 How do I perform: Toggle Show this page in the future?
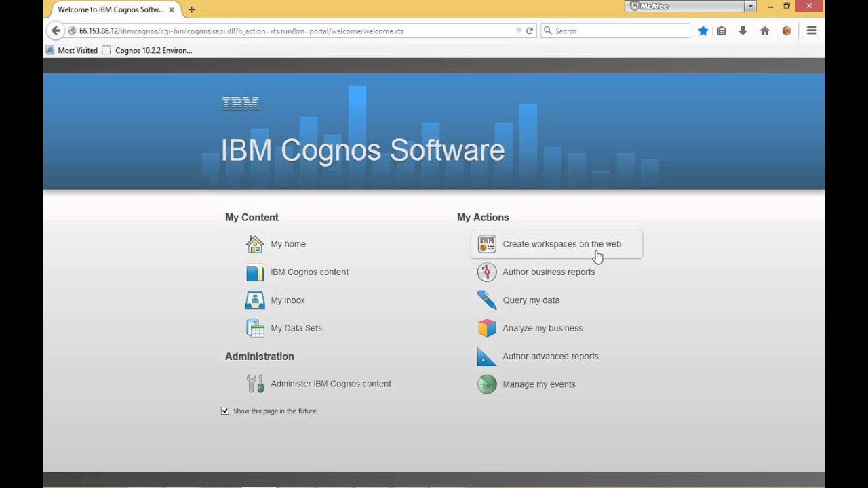[225, 411]
